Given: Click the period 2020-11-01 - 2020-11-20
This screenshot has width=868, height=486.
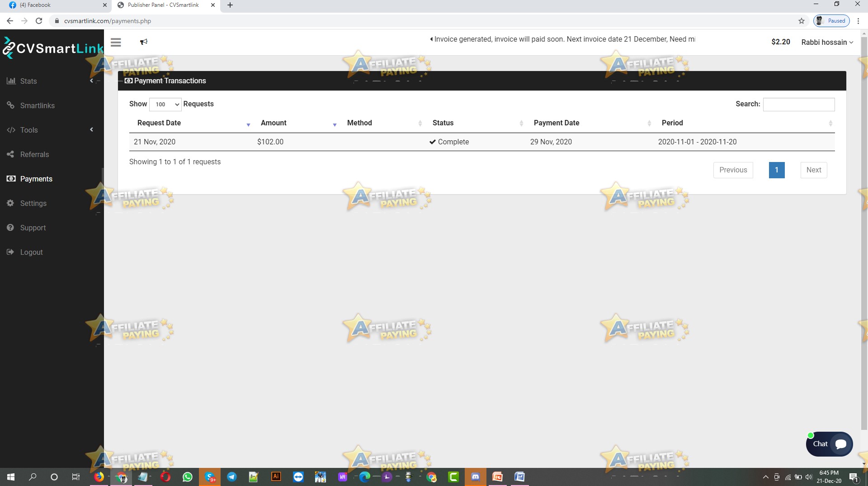Looking at the screenshot, I should coord(698,142).
